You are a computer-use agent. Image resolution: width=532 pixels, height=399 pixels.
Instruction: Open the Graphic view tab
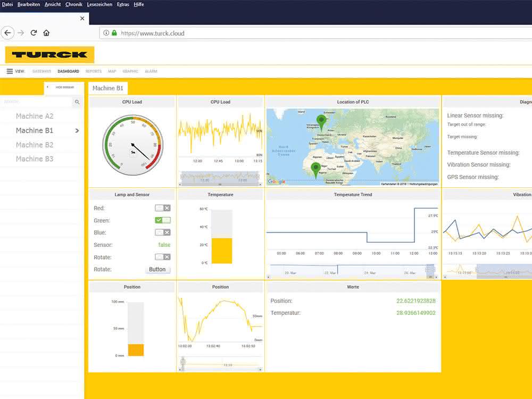pos(130,71)
